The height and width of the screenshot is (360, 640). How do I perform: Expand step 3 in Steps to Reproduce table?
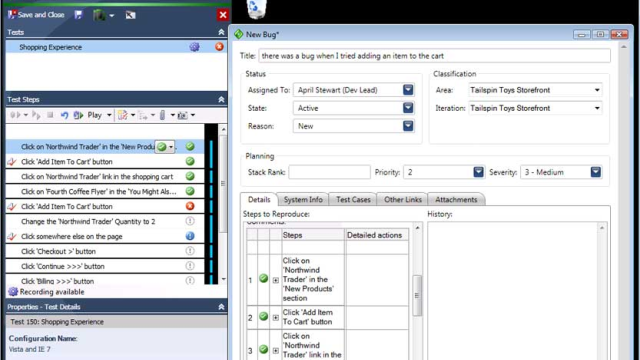click(x=276, y=351)
